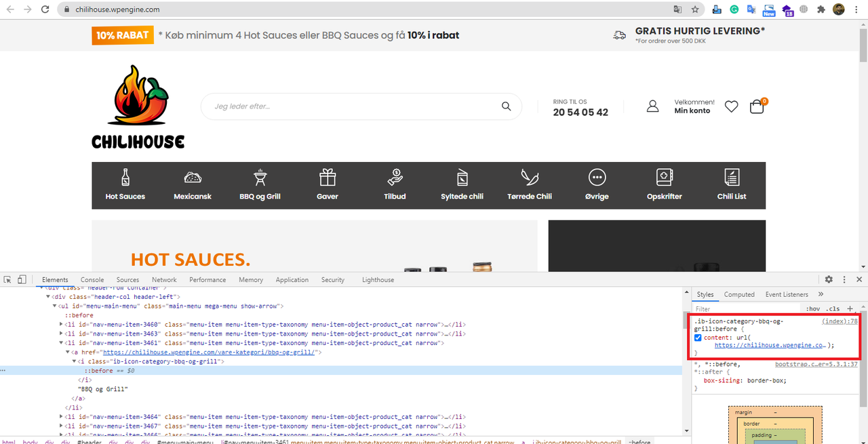Expand the nav-menu-item-3464 li node
Viewport: 868px width, 444px height.
tap(62, 417)
